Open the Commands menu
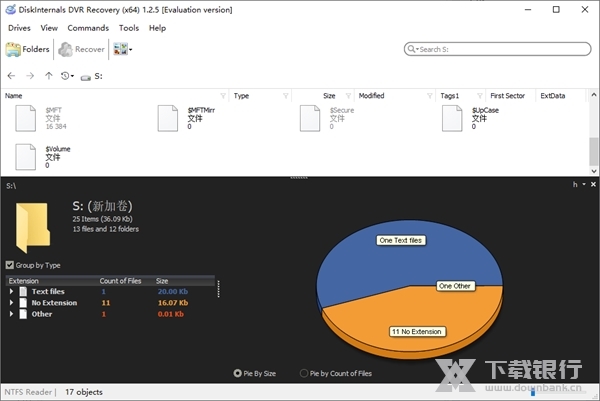Image resolution: width=600 pixels, height=401 pixels. click(x=88, y=28)
